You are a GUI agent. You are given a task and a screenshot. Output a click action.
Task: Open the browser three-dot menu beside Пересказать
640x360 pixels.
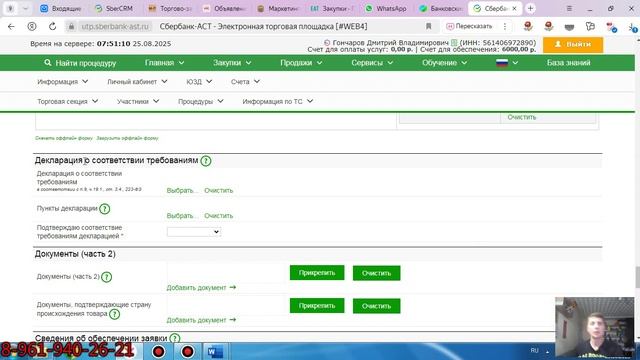[x=505, y=27]
